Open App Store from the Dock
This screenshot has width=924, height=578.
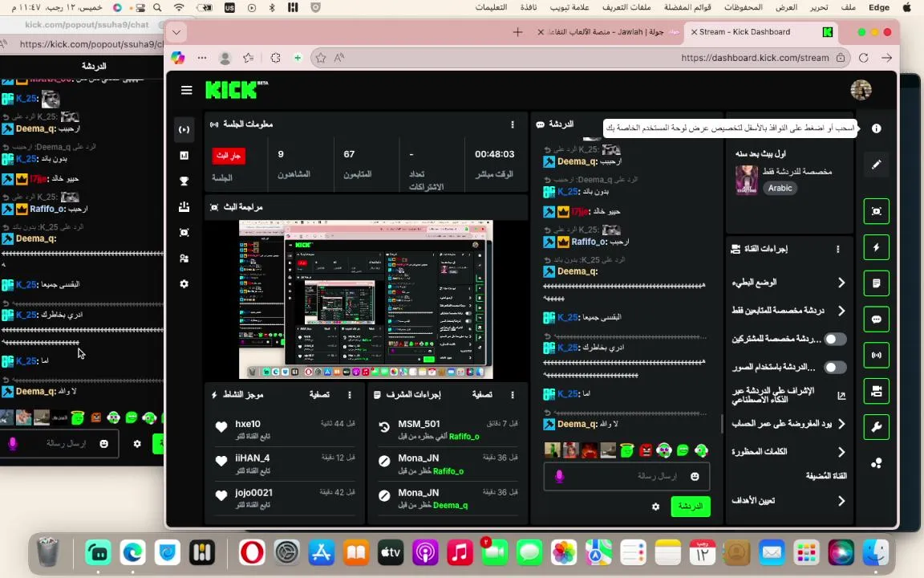point(321,552)
